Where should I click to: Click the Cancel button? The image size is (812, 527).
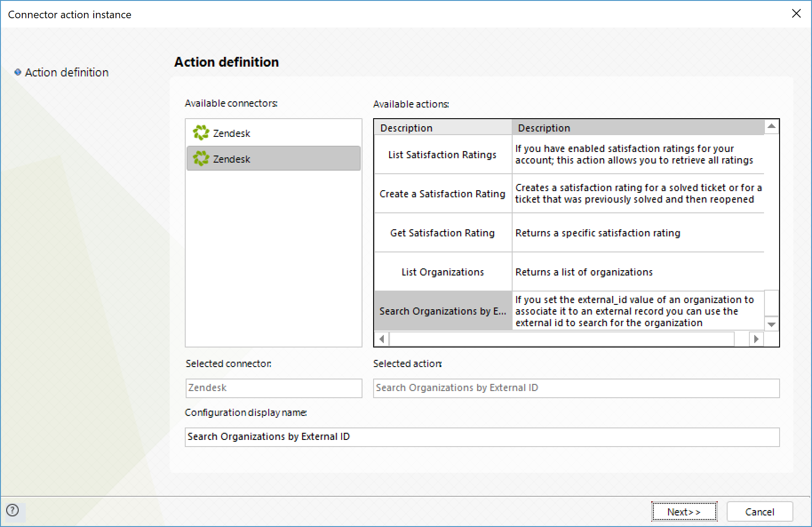(760, 512)
